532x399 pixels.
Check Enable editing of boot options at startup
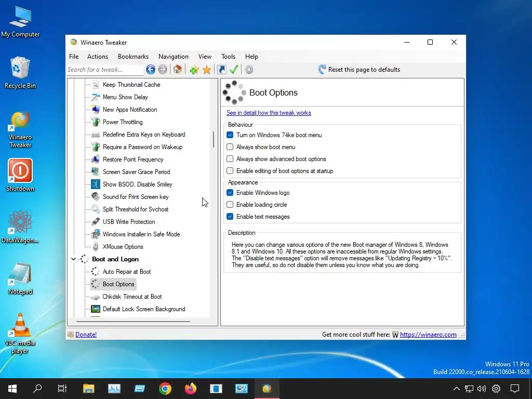click(230, 170)
